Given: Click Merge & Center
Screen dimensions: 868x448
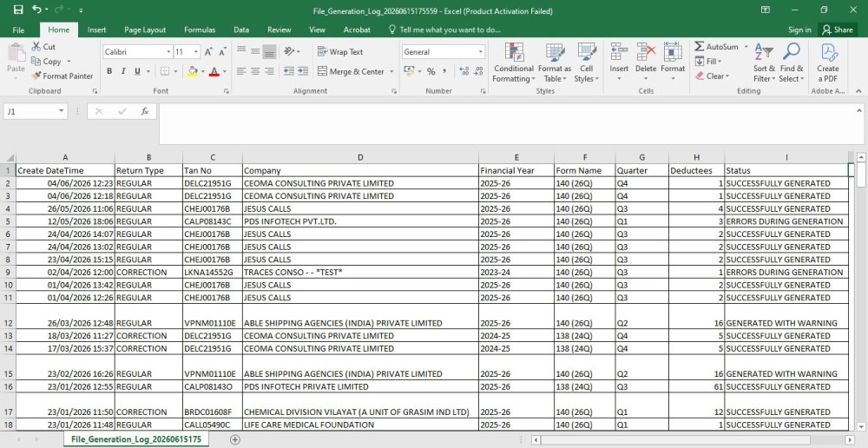Looking at the screenshot, I should tap(351, 71).
